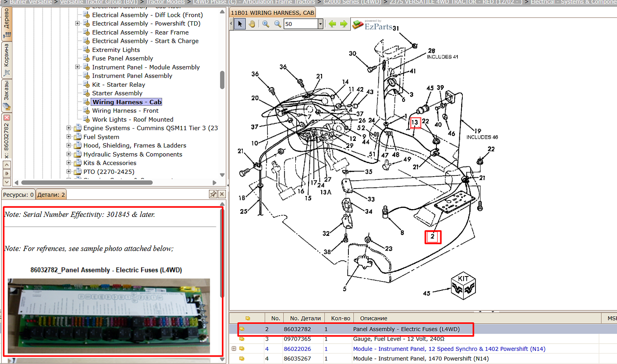617x364 pixels.
Task: Switch to the Заказы side tab
Action: point(7,95)
